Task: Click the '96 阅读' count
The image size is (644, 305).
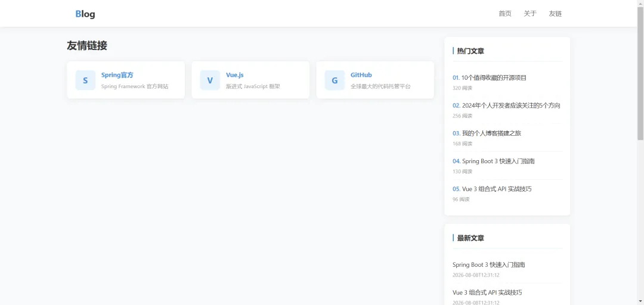Action: click(x=461, y=200)
